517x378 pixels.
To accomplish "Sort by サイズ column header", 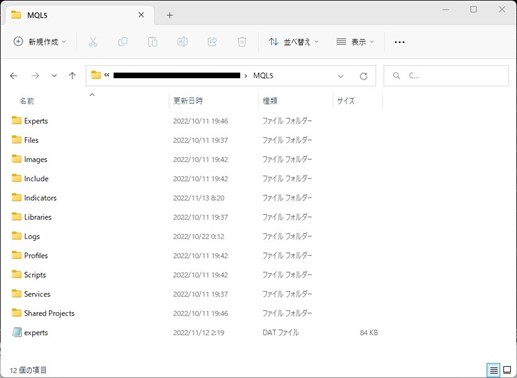I will coord(346,101).
